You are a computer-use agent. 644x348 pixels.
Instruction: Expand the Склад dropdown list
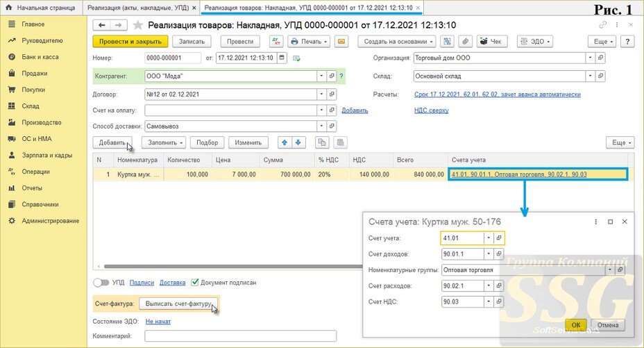point(590,76)
